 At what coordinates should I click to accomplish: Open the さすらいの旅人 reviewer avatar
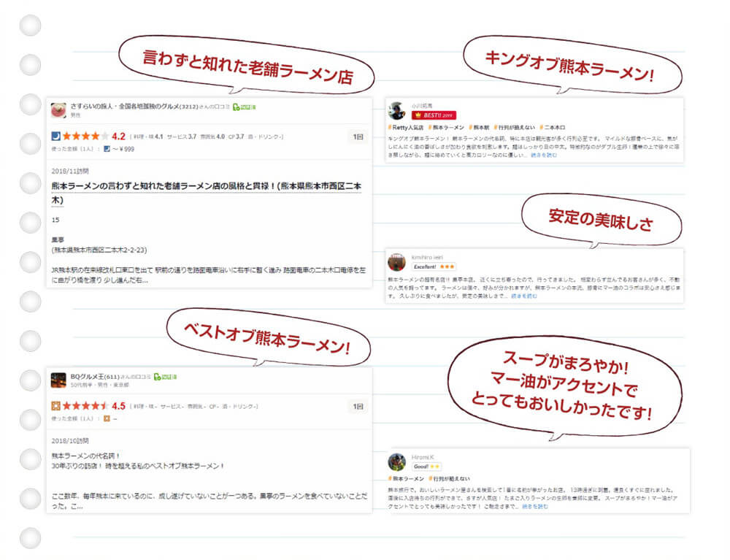pyautogui.click(x=58, y=110)
